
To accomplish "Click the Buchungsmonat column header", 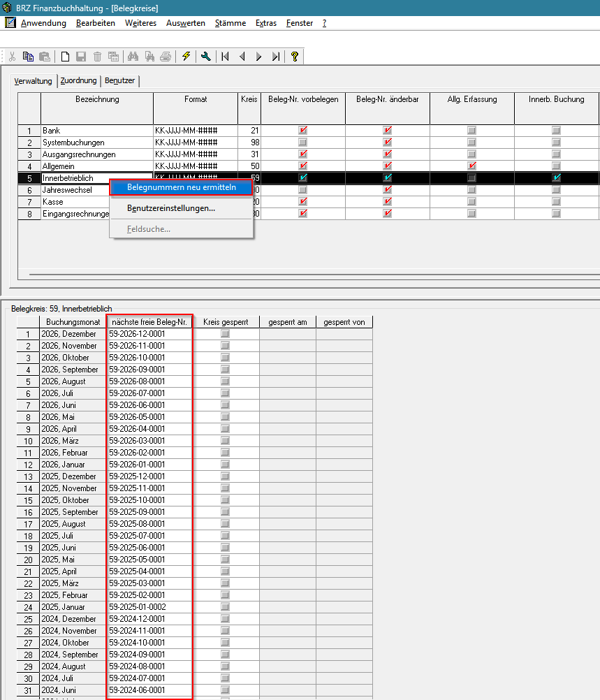I will coord(73,322).
